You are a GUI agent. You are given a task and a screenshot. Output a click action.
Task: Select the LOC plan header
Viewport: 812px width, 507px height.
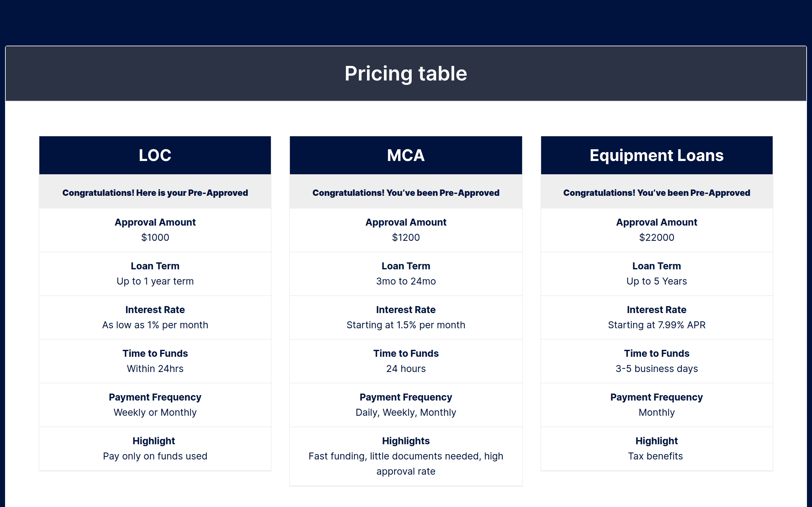155,155
